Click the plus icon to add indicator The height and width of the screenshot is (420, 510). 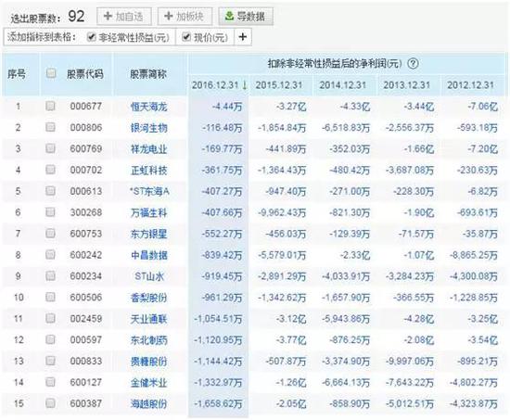pos(243,37)
